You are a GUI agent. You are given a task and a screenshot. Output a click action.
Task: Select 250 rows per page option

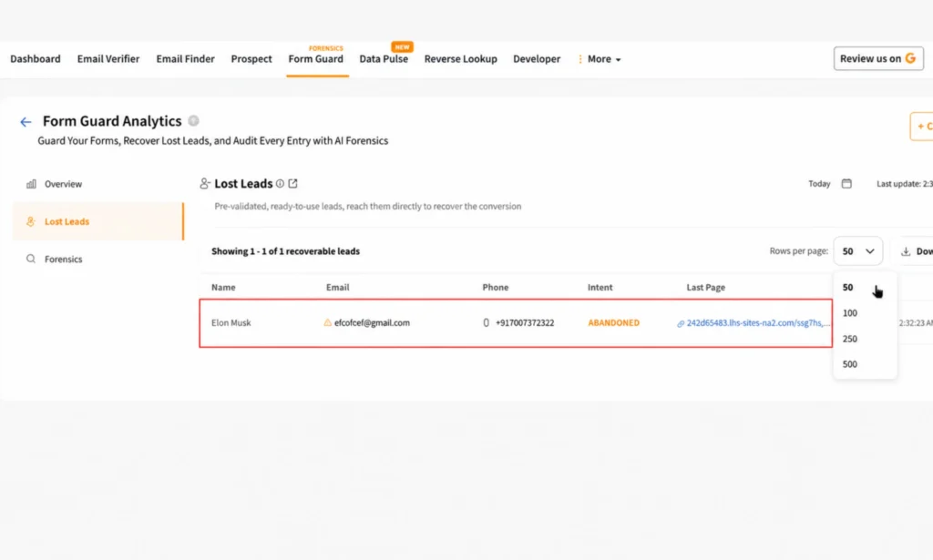(x=850, y=338)
